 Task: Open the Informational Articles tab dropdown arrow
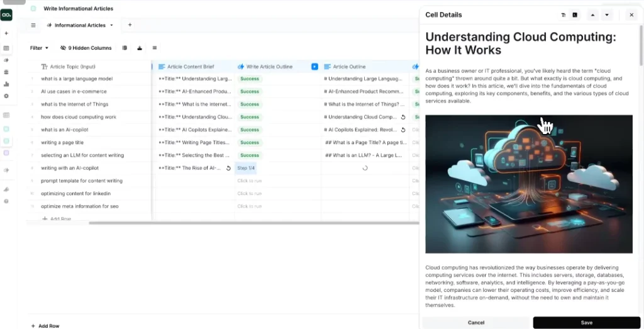coord(111,25)
